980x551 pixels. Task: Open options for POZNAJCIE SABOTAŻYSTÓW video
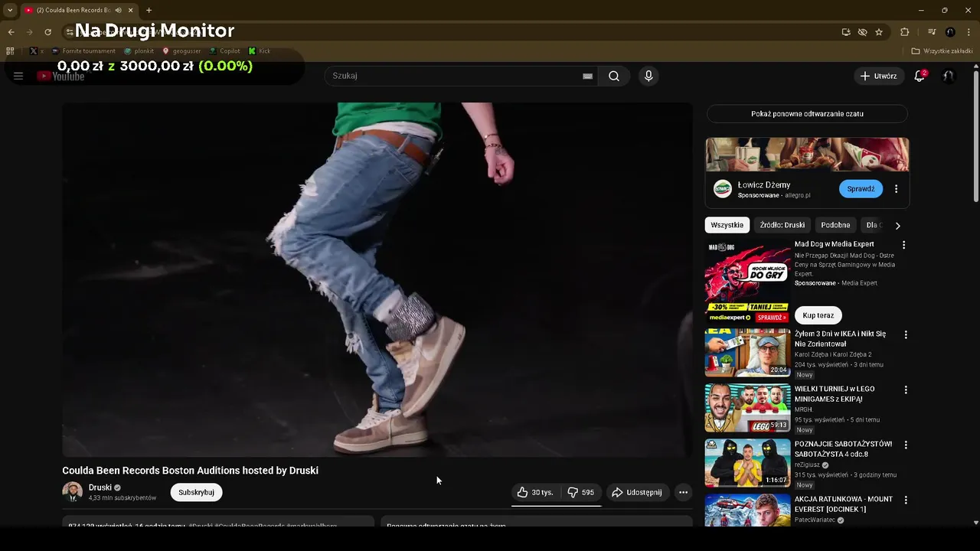pos(906,445)
